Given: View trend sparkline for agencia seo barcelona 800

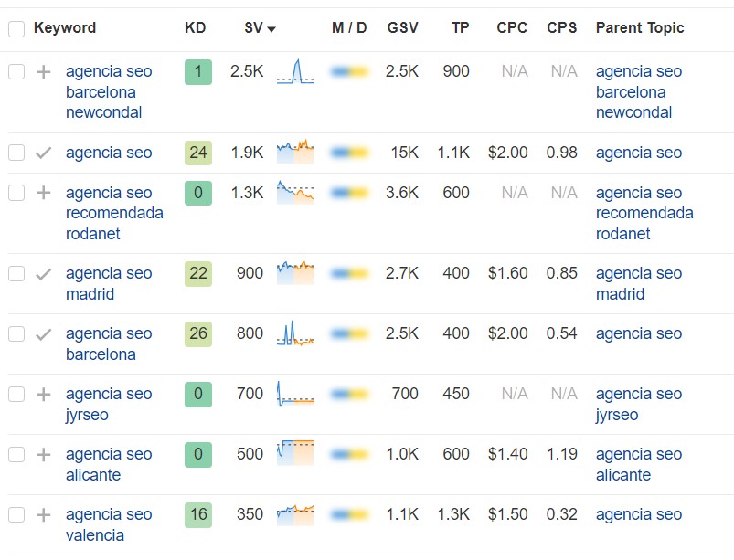Looking at the screenshot, I should (295, 333).
